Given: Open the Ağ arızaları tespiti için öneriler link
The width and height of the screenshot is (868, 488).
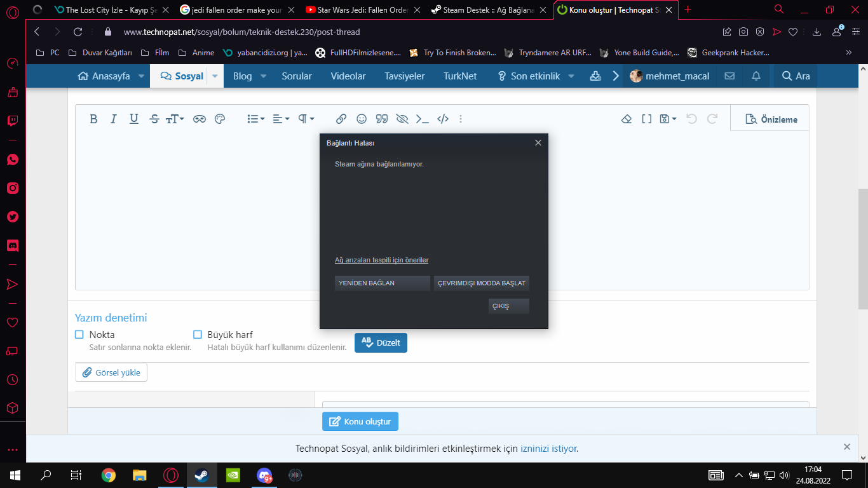Looking at the screenshot, I should [382, 260].
